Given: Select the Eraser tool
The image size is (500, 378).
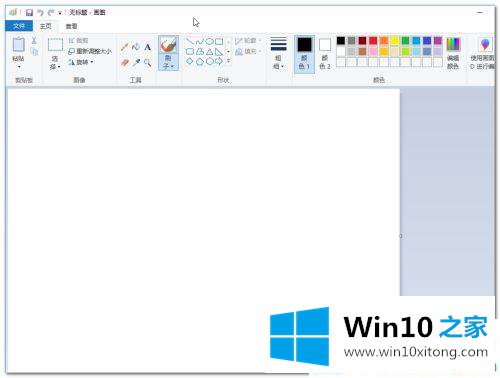Looking at the screenshot, I should [x=125, y=62].
